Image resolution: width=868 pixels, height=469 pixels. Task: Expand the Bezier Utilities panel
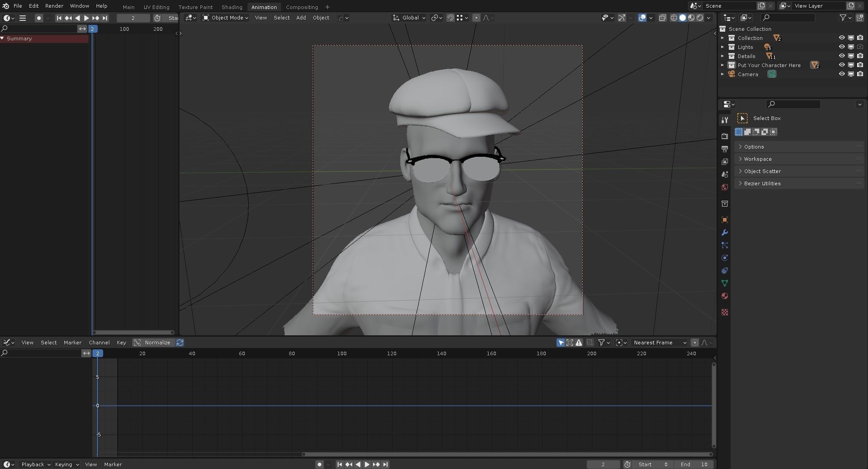point(800,184)
